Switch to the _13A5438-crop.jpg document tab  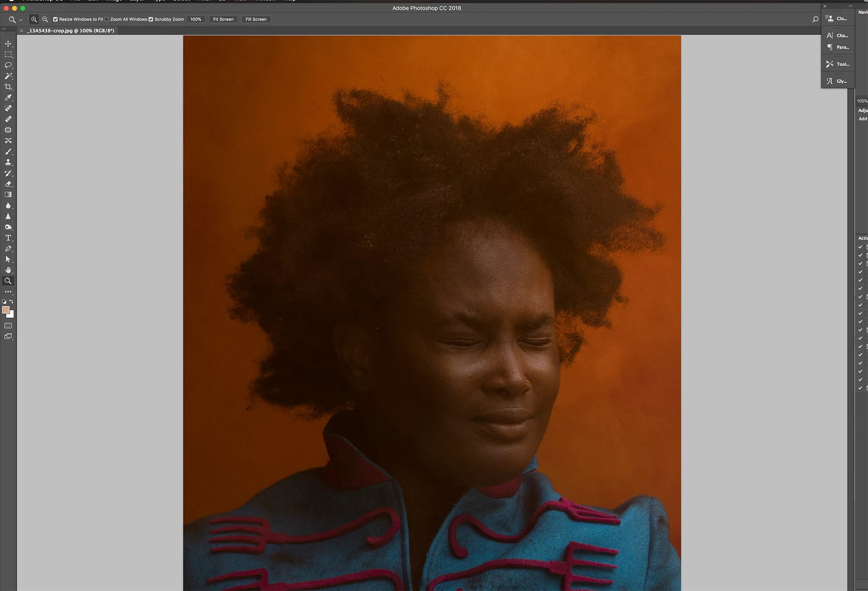(71, 31)
